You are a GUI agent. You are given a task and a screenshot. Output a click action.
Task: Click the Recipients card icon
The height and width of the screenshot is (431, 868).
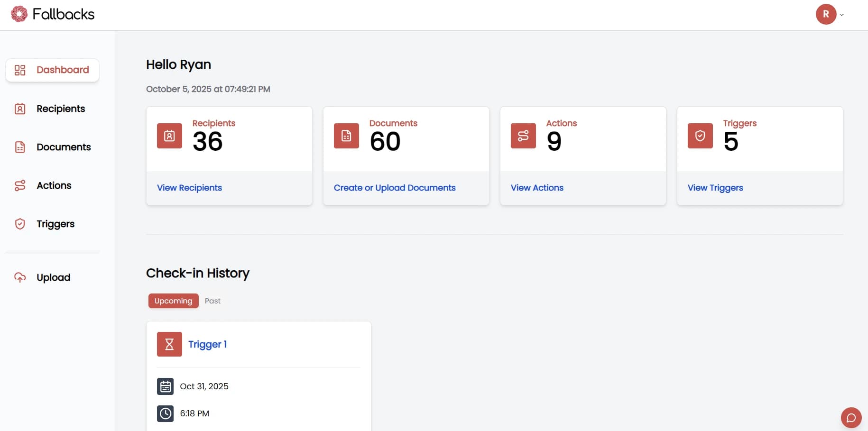(x=169, y=136)
